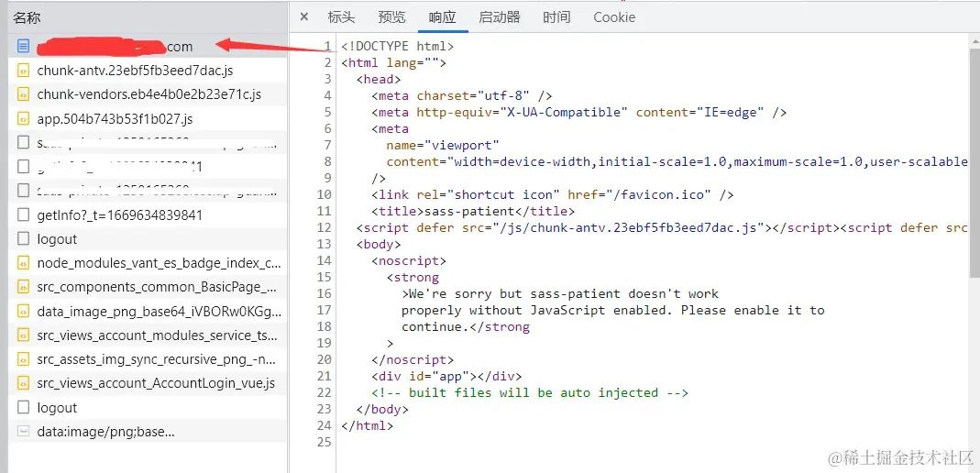Select the src_views_account_modules_service_ts... request name
This screenshot has width=980, height=473.
point(157,335)
